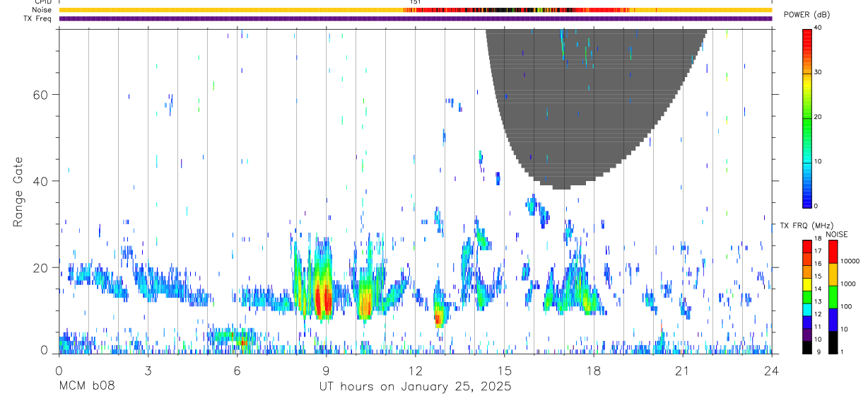Click x-axis tick label '18'
Viewport: 868px width, 401px height.
(x=593, y=371)
